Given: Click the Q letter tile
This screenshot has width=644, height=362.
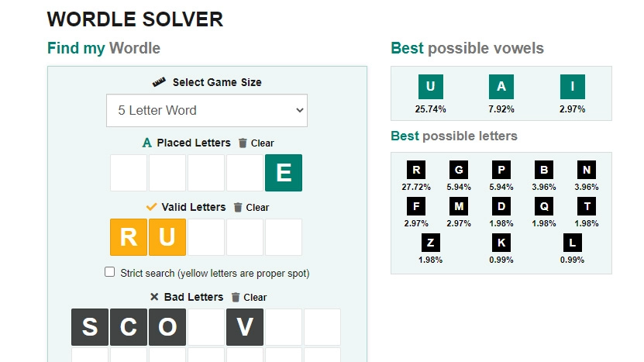Looking at the screenshot, I should (x=544, y=206).
